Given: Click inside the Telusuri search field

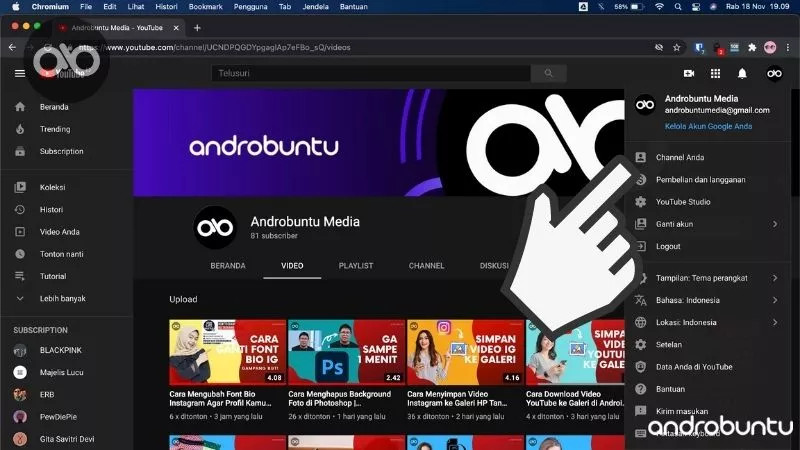Looking at the screenshot, I should pyautogui.click(x=371, y=73).
